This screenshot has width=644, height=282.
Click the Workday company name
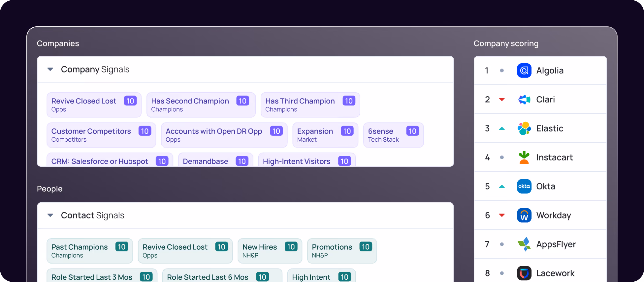coord(554,215)
